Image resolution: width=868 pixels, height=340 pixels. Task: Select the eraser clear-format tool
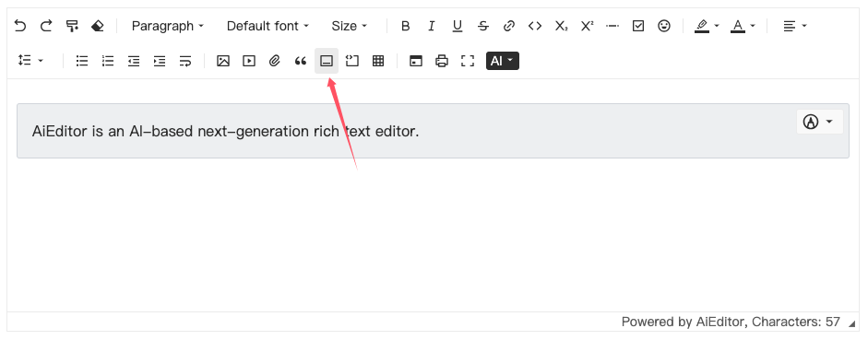[x=98, y=26]
